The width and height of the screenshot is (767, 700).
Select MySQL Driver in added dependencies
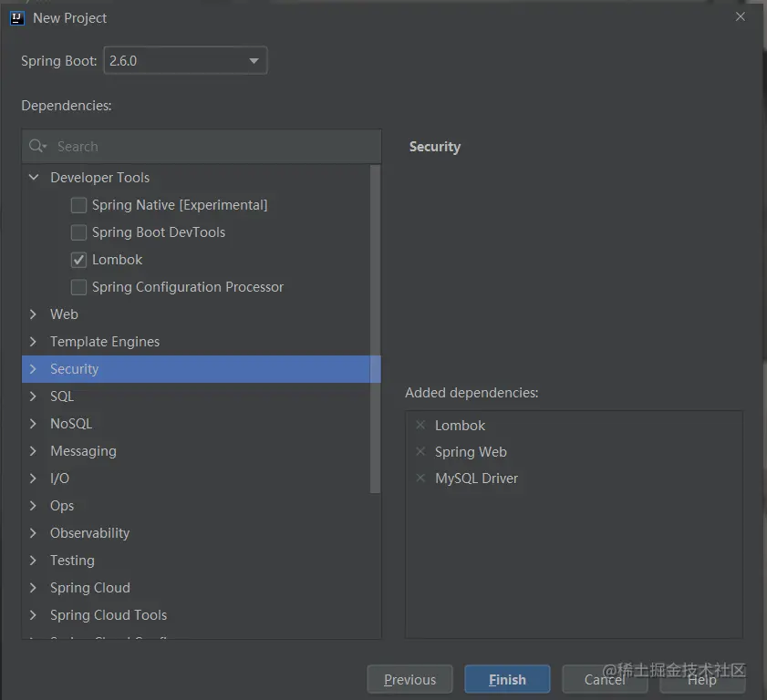(x=476, y=479)
